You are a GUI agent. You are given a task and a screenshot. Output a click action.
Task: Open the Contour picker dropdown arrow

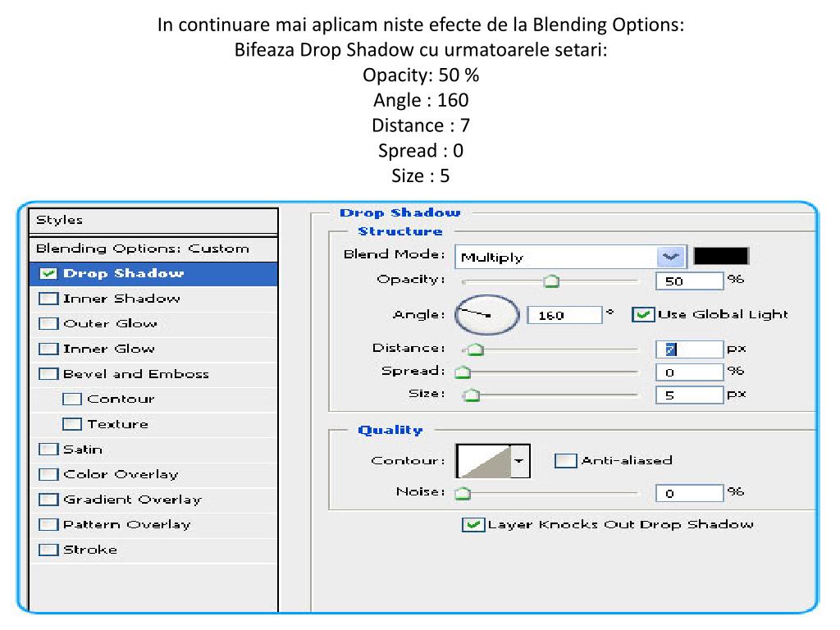click(518, 461)
